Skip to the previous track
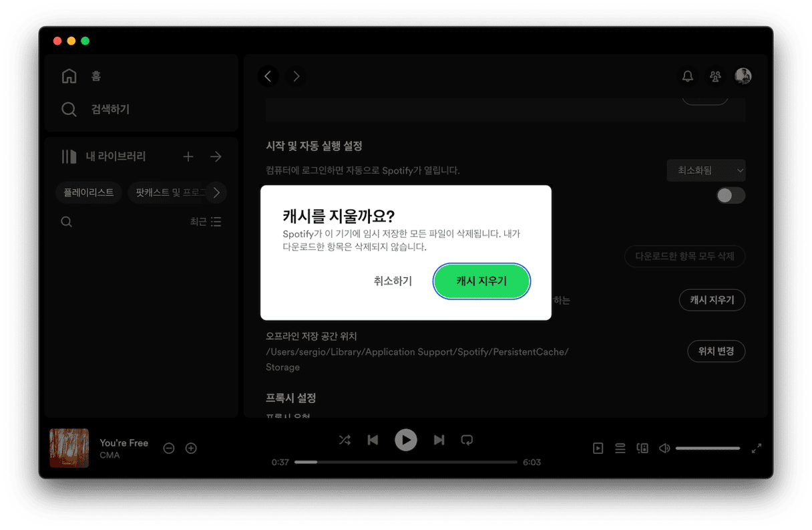This screenshot has width=812, height=530. pyautogui.click(x=373, y=440)
